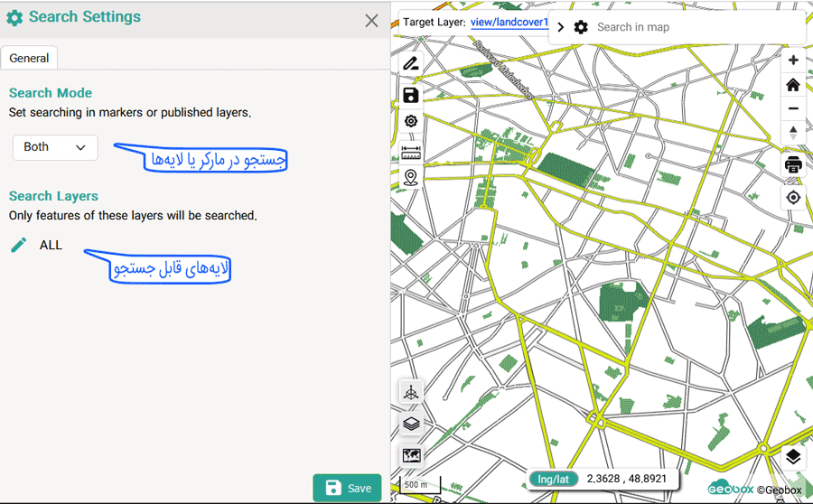Toggle the lng/lat coordinate format badge

click(x=554, y=479)
